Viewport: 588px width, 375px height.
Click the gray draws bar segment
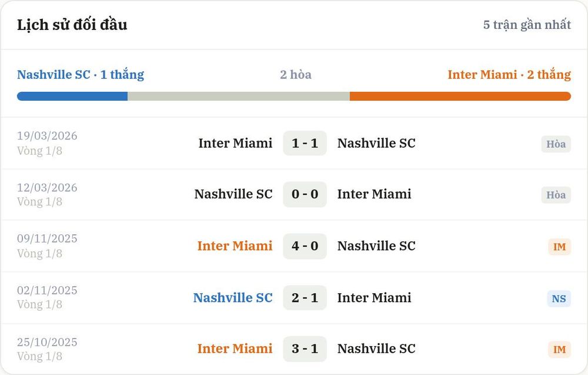click(239, 96)
